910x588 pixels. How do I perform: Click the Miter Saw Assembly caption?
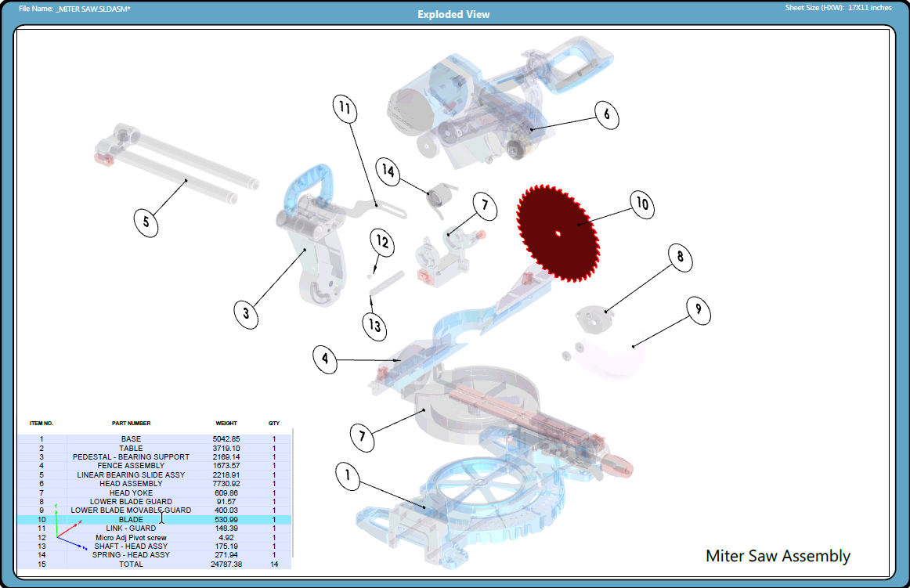pos(778,556)
